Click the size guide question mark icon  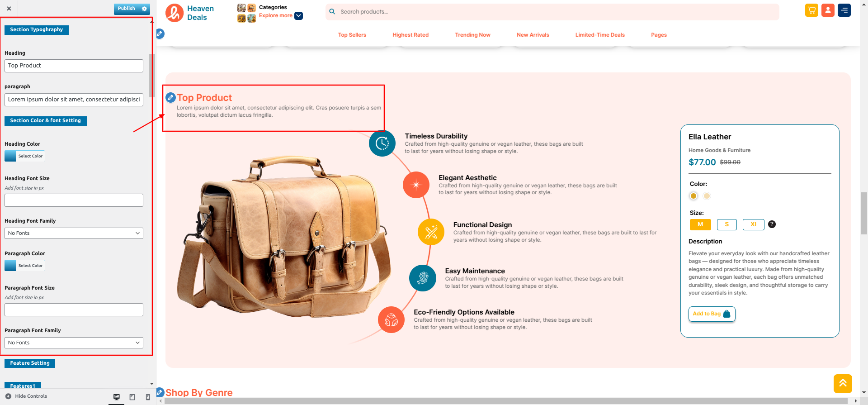(772, 224)
